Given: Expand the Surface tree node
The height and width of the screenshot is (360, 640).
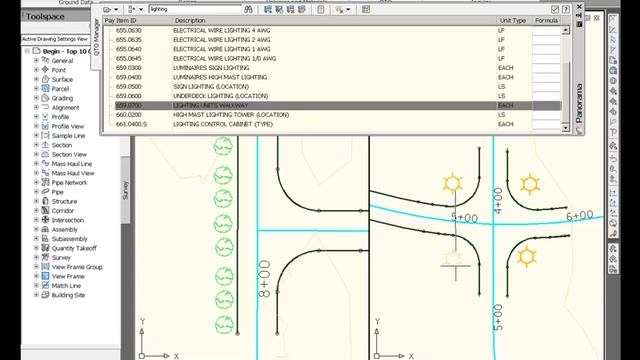Looking at the screenshot, I should (x=36, y=79).
